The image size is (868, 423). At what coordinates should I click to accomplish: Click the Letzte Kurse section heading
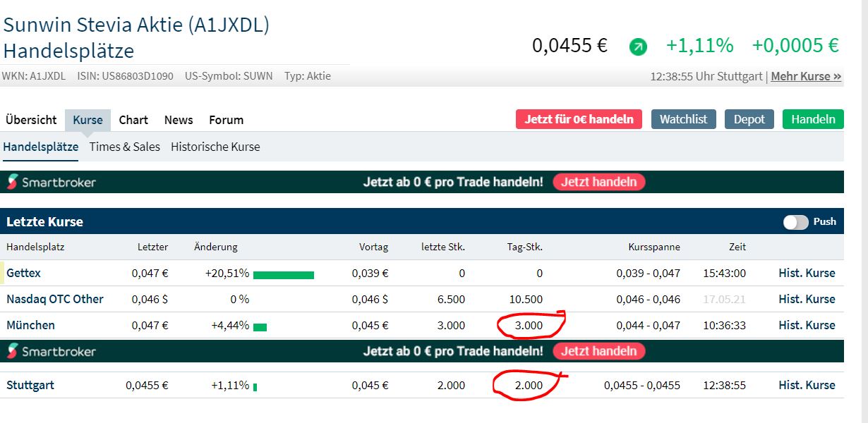click(44, 221)
